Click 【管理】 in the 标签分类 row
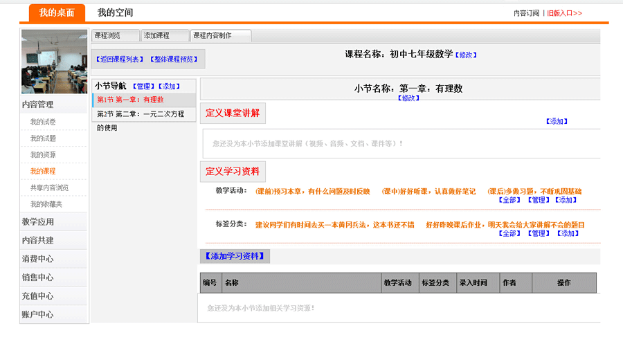The height and width of the screenshot is (364, 623). coord(538,233)
